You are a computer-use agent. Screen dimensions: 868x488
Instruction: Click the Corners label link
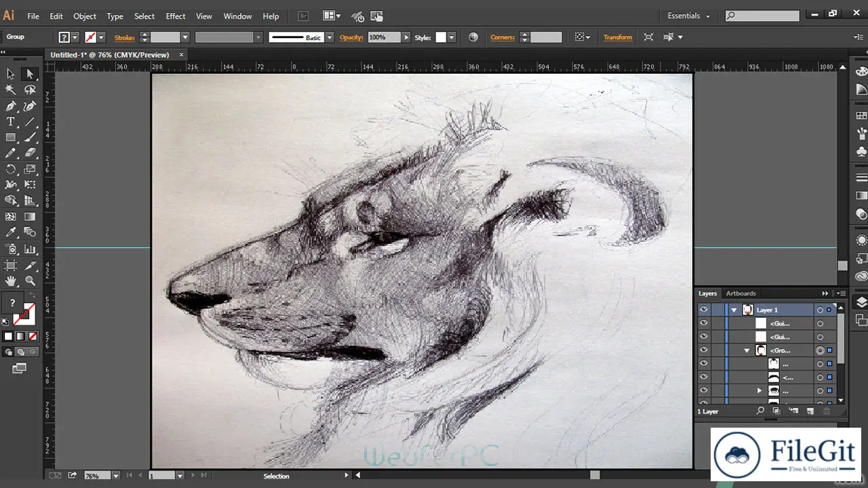[x=502, y=37]
